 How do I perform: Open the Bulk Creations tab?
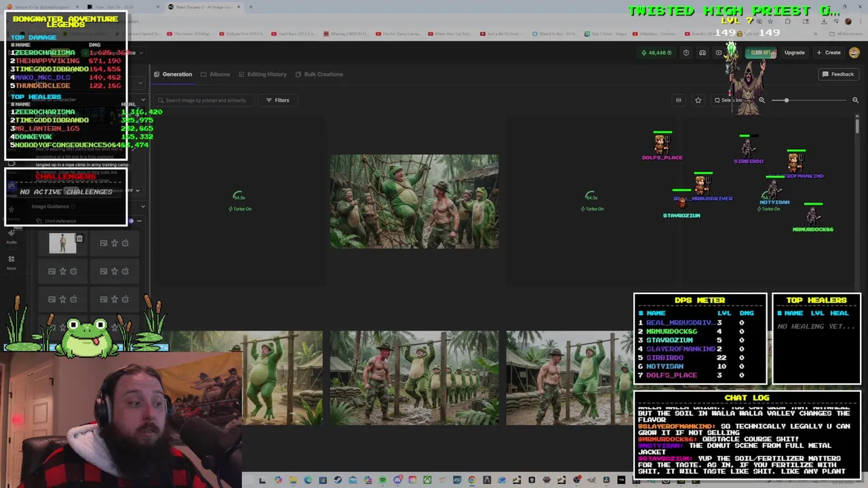(319, 74)
